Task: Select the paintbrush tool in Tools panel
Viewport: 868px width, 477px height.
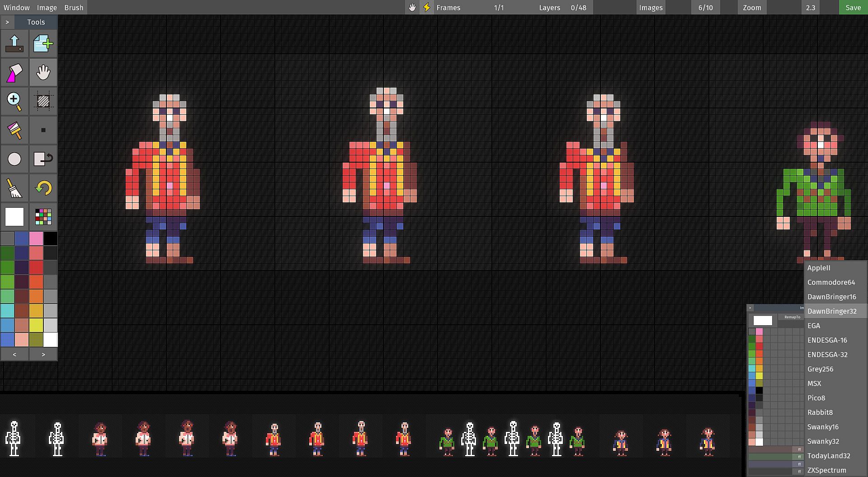Action: tap(14, 130)
